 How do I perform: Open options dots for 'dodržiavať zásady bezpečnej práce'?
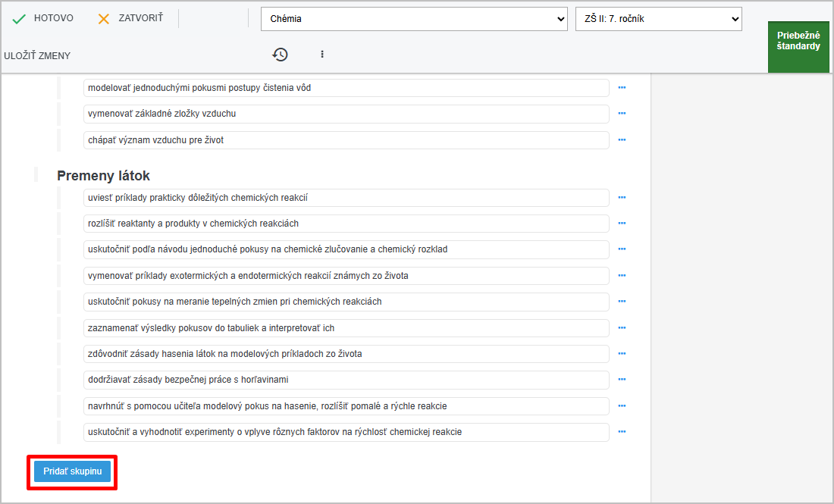click(622, 380)
